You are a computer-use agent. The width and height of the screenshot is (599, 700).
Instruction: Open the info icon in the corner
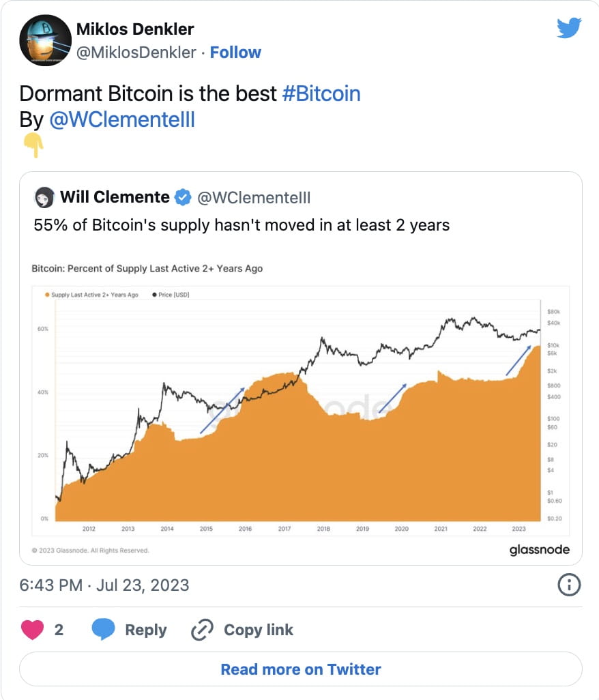(x=569, y=585)
